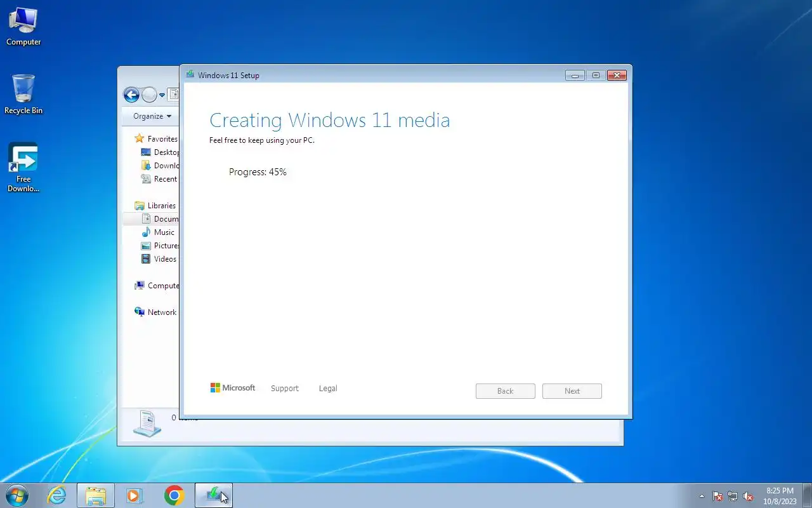Click the Back button in Setup
The image size is (812, 508).
point(506,391)
